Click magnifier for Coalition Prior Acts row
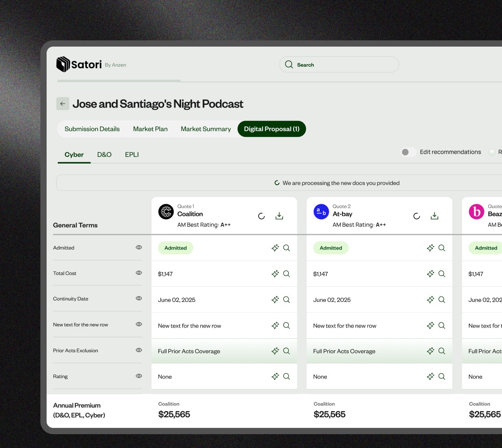 [x=286, y=351]
